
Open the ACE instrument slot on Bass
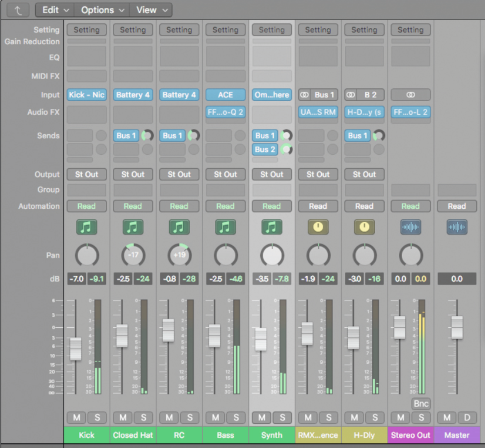point(226,95)
